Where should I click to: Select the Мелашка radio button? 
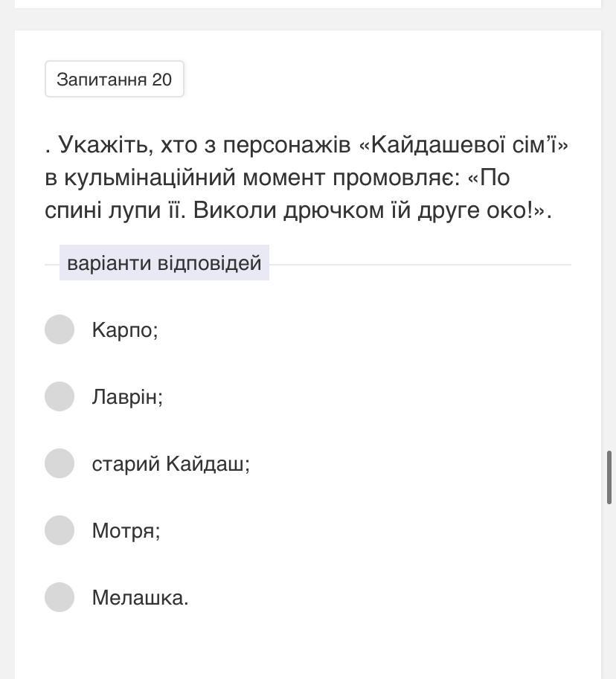click(60, 597)
